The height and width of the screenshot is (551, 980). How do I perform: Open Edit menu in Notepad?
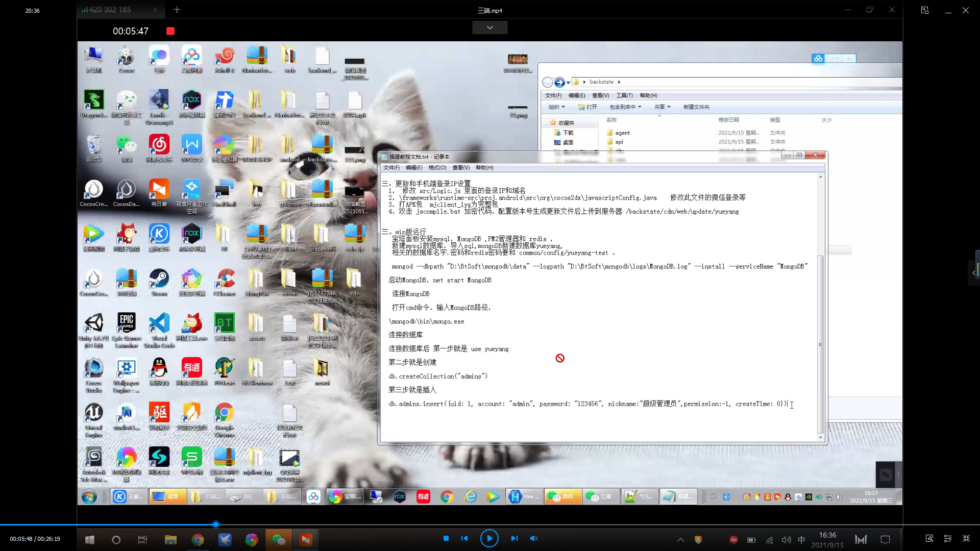point(414,167)
